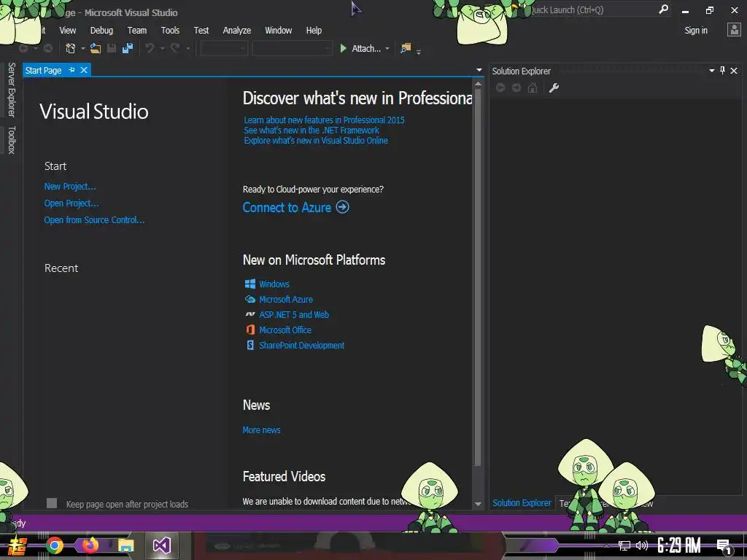Screen dimensions: 747x560
Task: Close the Start Page tab
Action: click(x=84, y=70)
